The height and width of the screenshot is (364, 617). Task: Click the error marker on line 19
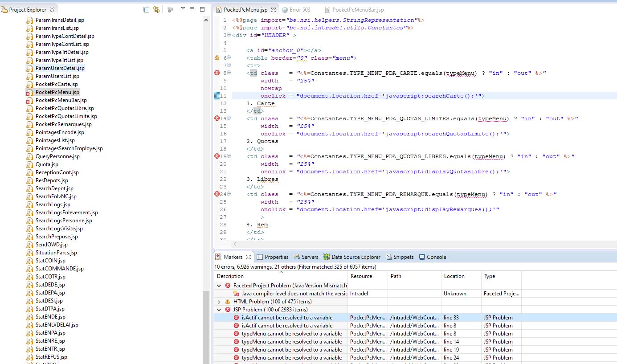(217, 156)
